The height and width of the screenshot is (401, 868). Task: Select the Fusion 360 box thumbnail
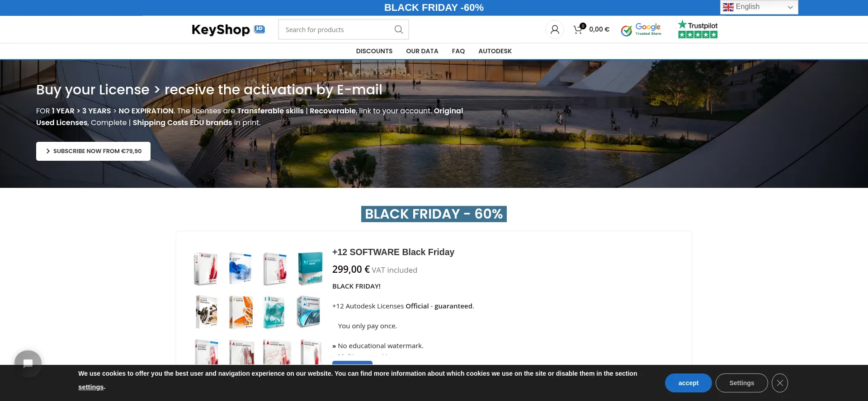coord(241,312)
